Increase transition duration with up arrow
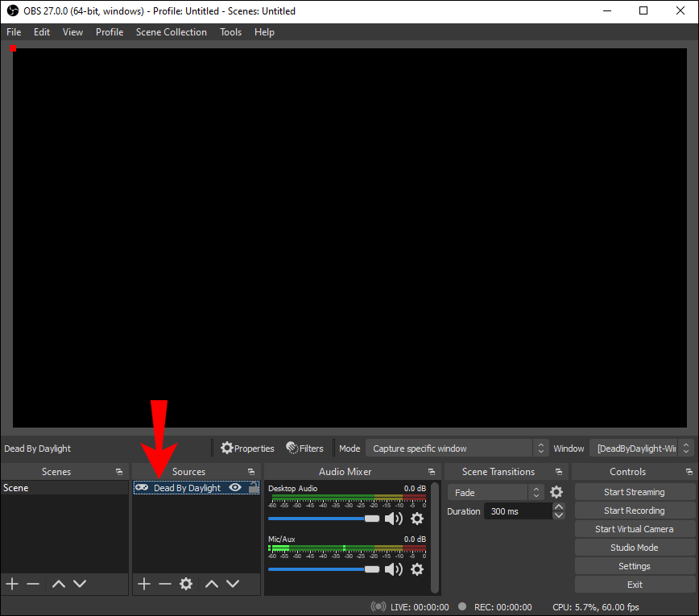This screenshot has height=616, width=699. 559,506
